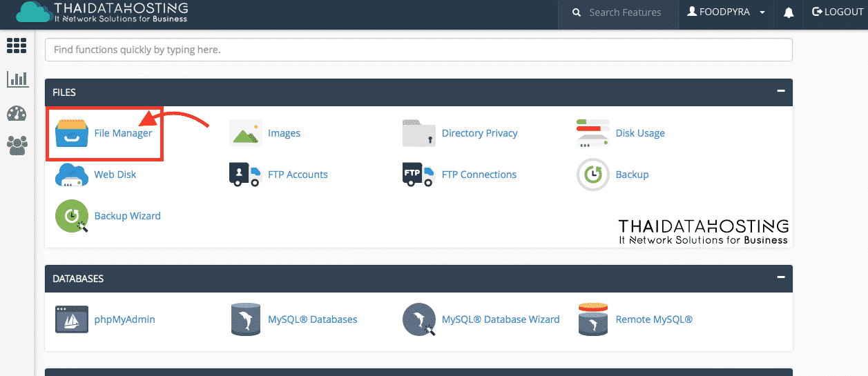The image size is (868, 376).
Task: Click the sidebar dashboard gauge icon
Action: click(17, 113)
